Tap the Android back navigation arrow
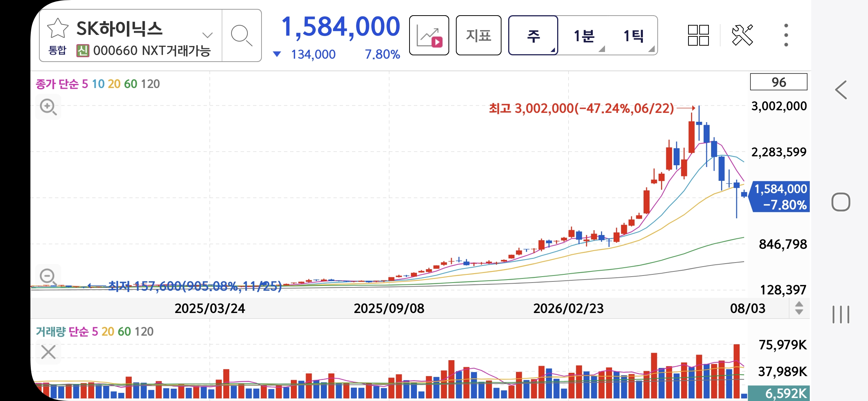868x401 pixels. click(x=841, y=90)
